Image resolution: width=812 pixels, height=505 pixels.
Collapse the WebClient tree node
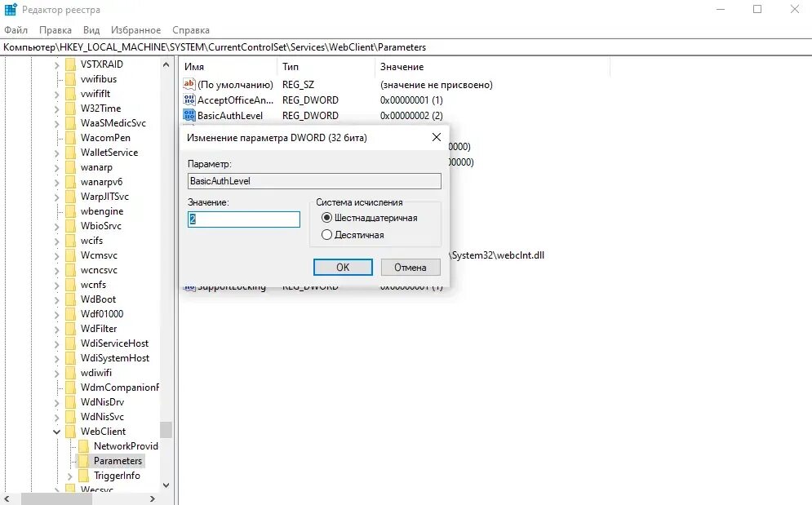pos(55,431)
